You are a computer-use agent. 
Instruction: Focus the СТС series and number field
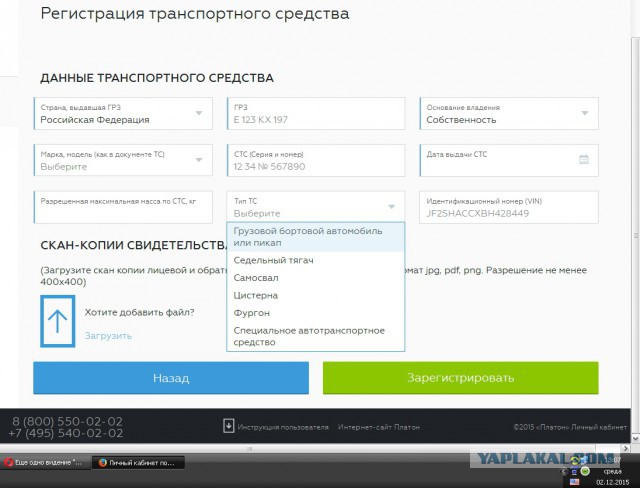coord(316,160)
